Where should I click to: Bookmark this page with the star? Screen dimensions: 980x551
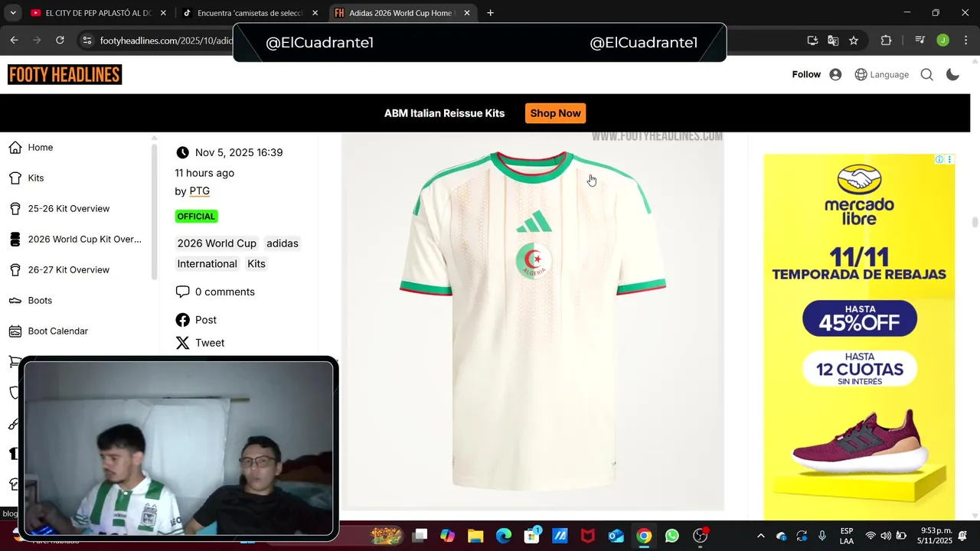tap(854, 41)
